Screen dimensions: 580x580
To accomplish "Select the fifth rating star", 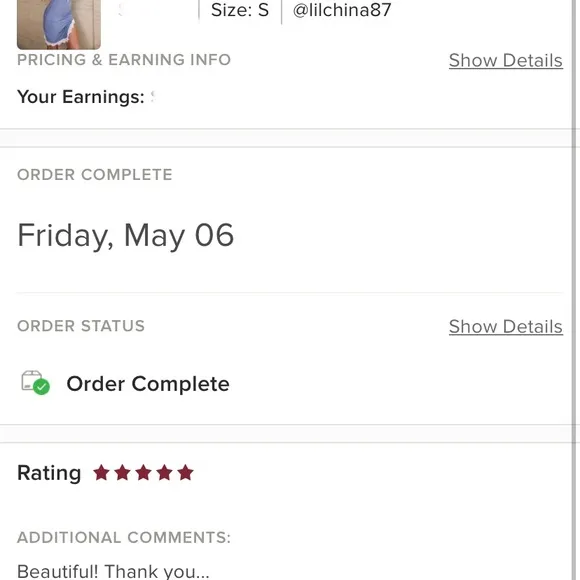I will click(x=185, y=472).
